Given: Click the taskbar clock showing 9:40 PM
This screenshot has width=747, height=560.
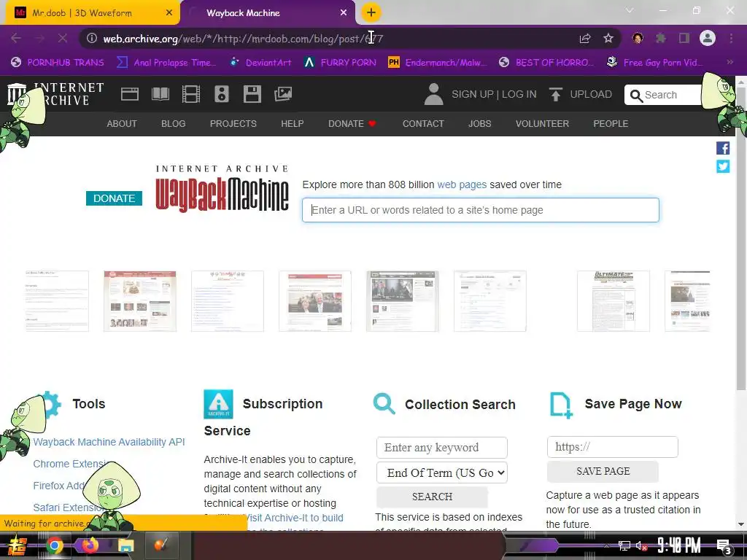Looking at the screenshot, I should [679, 545].
